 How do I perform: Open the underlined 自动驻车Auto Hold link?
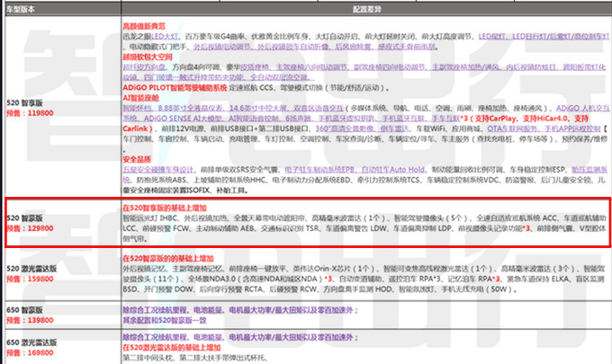393,170
